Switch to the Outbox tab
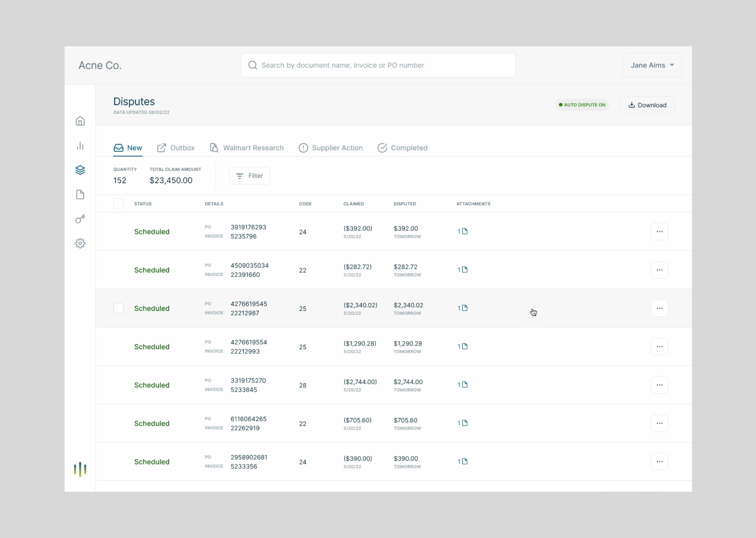 point(176,148)
